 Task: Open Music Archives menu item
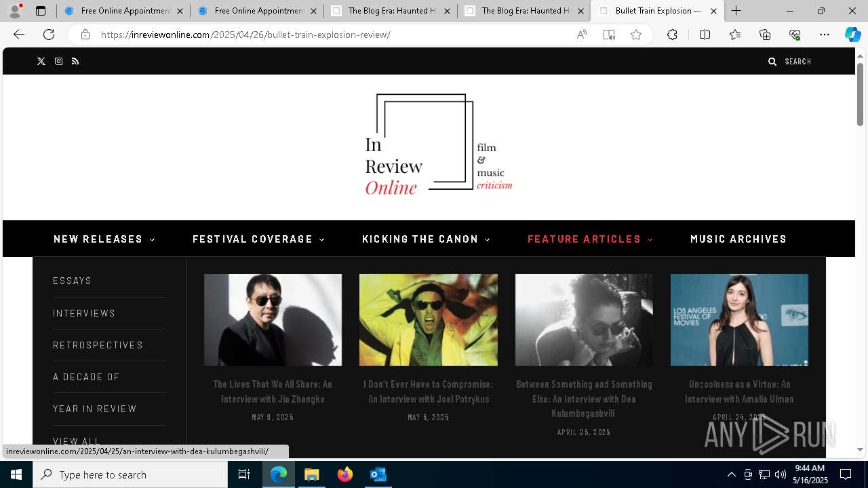click(x=738, y=239)
